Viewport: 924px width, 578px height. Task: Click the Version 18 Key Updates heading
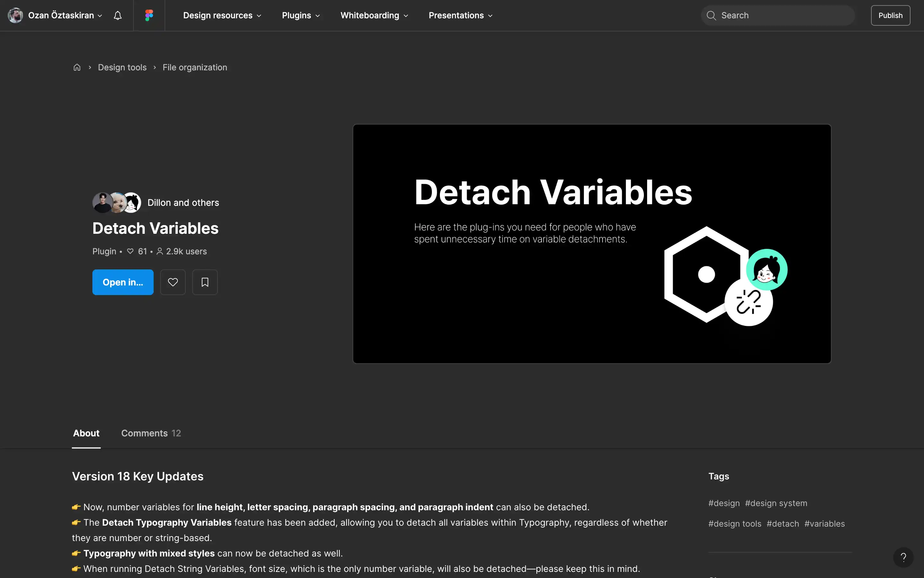click(x=138, y=476)
